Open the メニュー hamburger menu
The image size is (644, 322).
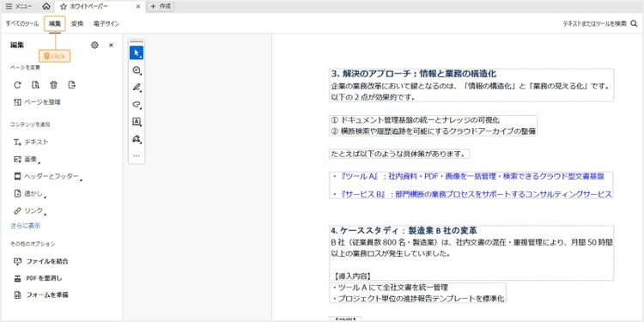pos(19,6)
